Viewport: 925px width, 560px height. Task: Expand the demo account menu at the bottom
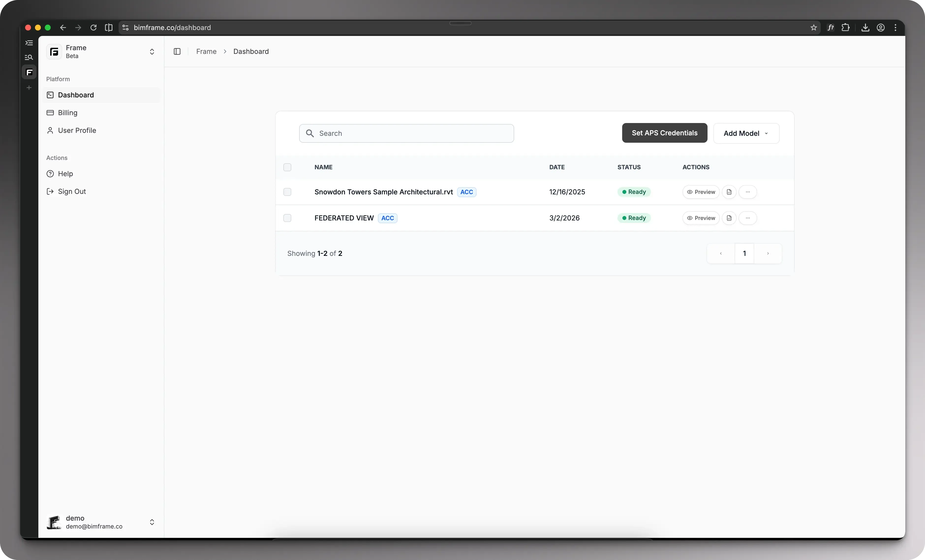click(x=152, y=522)
